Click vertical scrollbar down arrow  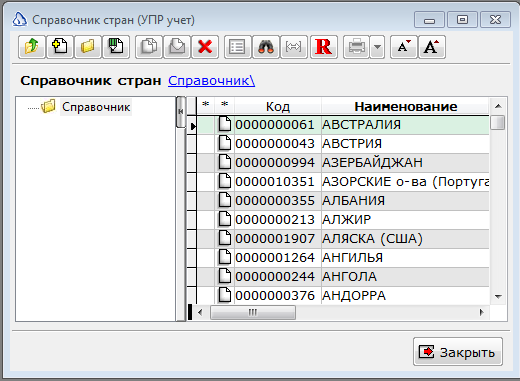click(x=498, y=296)
